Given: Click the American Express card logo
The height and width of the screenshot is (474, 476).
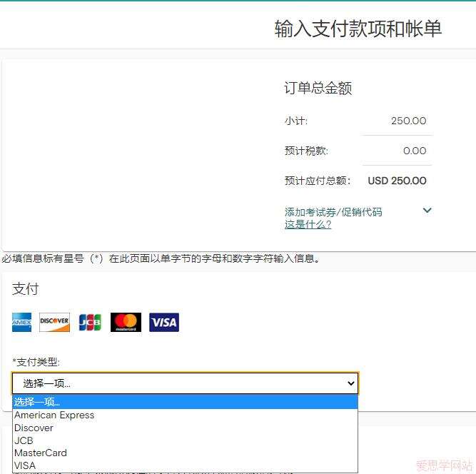Looking at the screenshot, I should coord(21,323).
